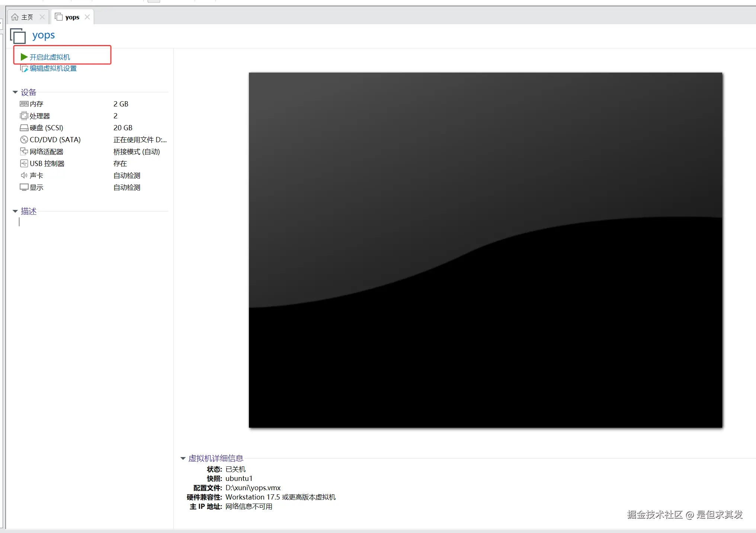Click the CD/DVD (SATA) drive icon
756x533 pixels.
tap(24, 140)
